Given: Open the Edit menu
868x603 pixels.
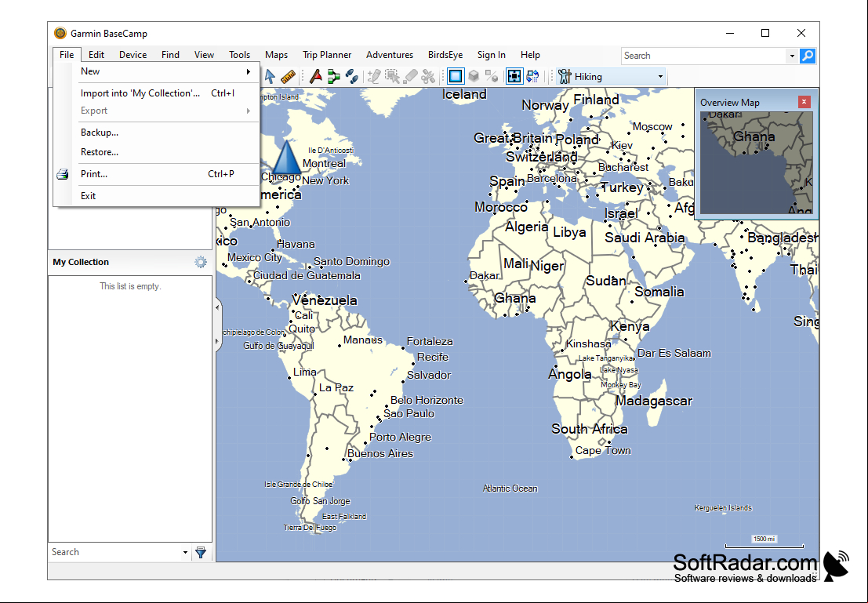Looking at the screenshot, I should click(x=96, y=55).
